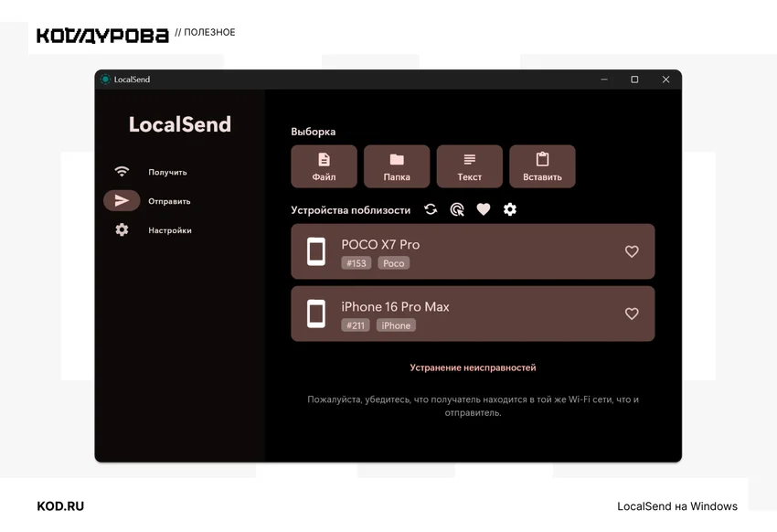This screenshot has width=777, height=532.
Task: Close the LocalSend window
Action: pyautogui.click(x=665, y=80)
